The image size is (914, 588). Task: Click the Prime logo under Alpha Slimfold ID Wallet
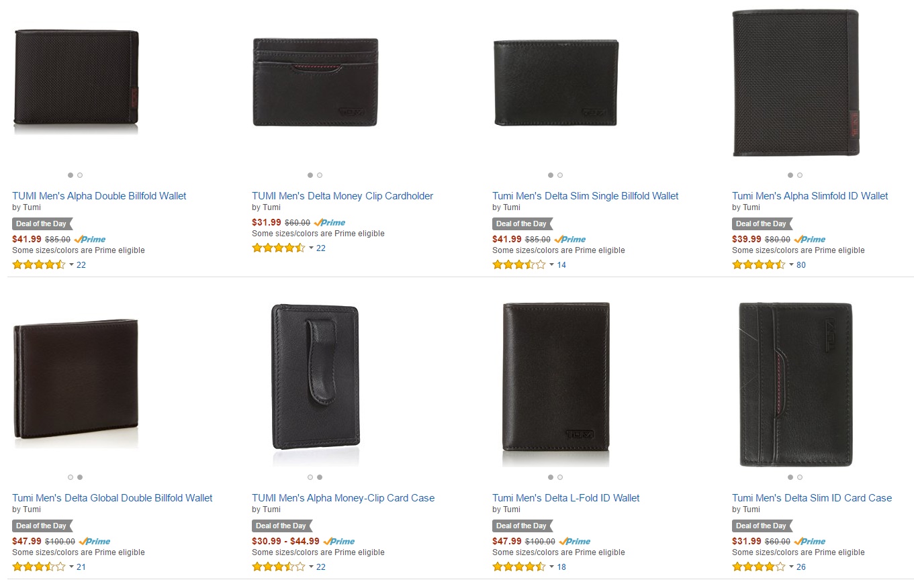pyautogui.click(x=809, y=240)
